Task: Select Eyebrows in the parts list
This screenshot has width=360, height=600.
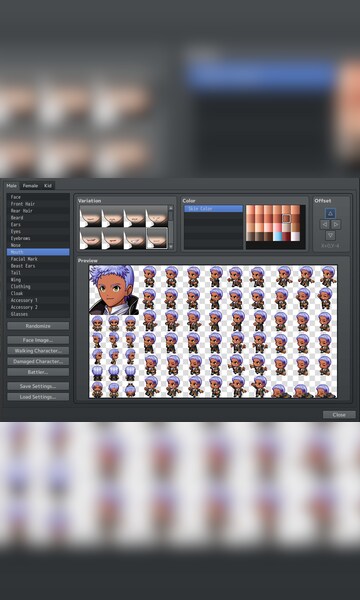Action: (38, 238)
